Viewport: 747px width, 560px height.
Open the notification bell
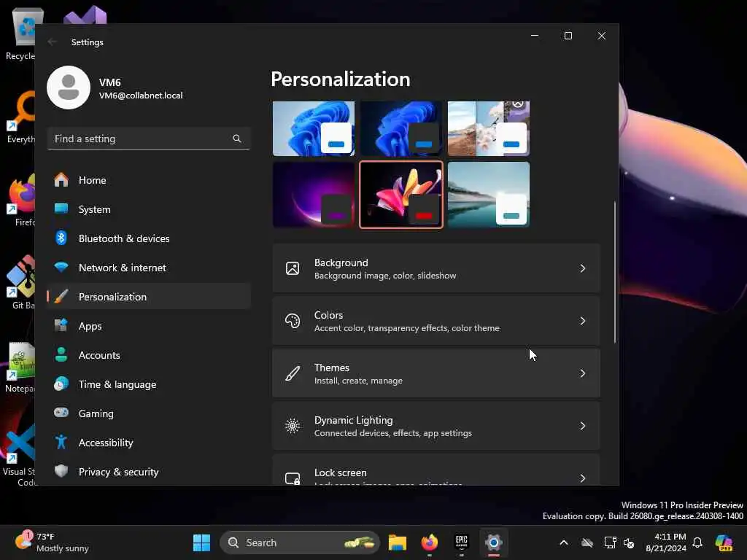[x=697, y=542]
